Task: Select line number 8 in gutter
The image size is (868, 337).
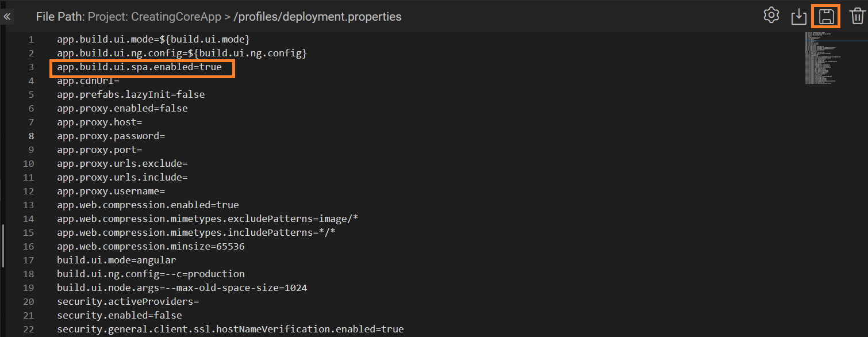Action: click(x=30, y=136)
